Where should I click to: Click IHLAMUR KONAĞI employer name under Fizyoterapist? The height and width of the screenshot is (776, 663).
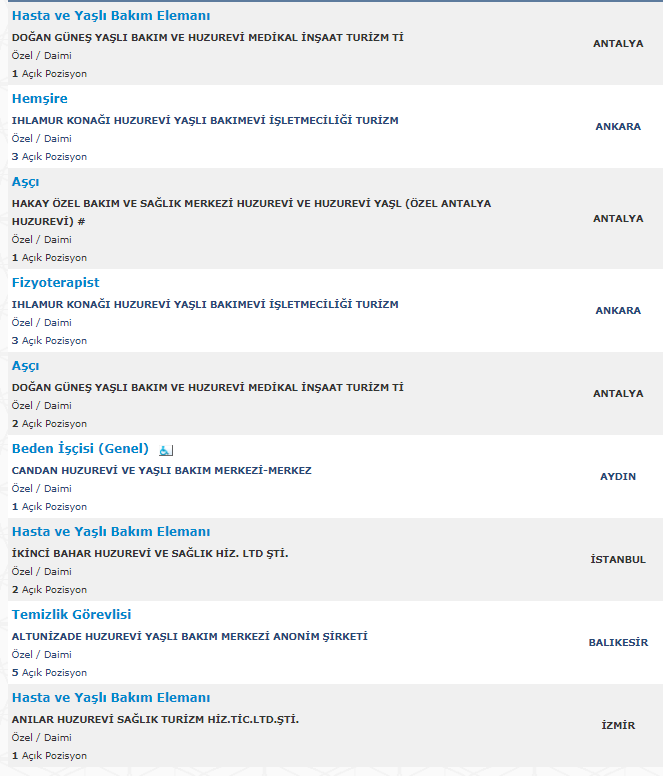pyautogui.click(x=205, y=304)
